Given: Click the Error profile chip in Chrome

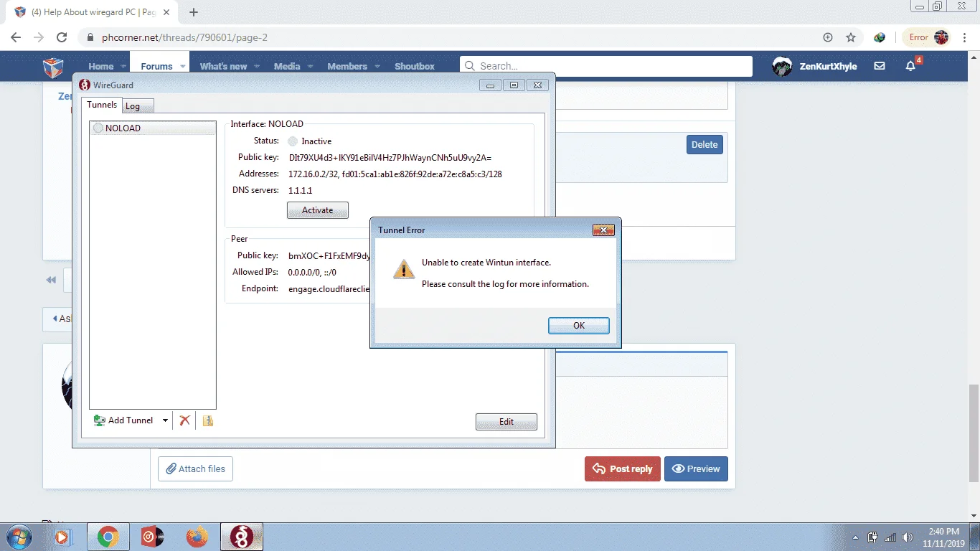Looking at the screenshot, I should point(927,37).
